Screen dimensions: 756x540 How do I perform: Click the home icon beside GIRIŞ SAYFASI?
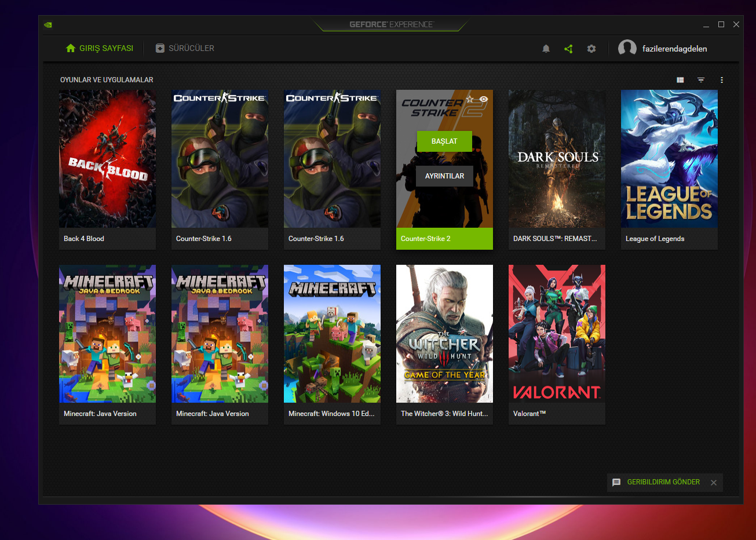[71, 48]
